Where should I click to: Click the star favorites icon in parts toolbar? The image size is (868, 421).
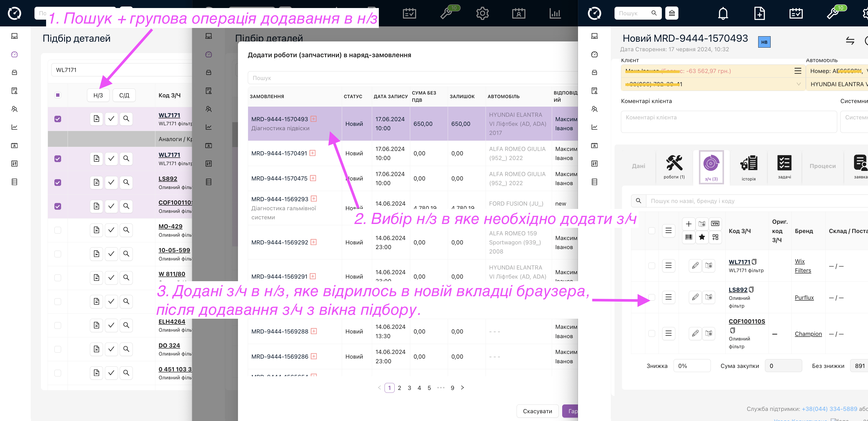click(x=702, y=237)
